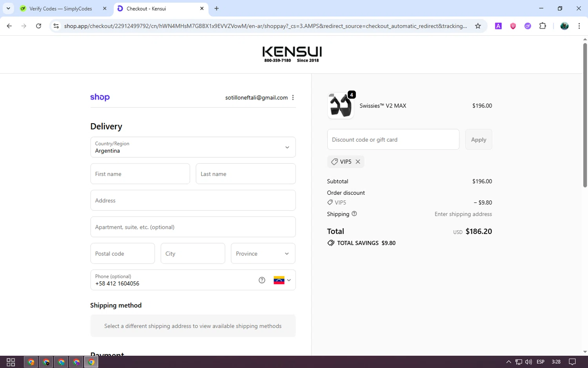
Task: Close the Verify Codes tab
Action: coord(105,8)
